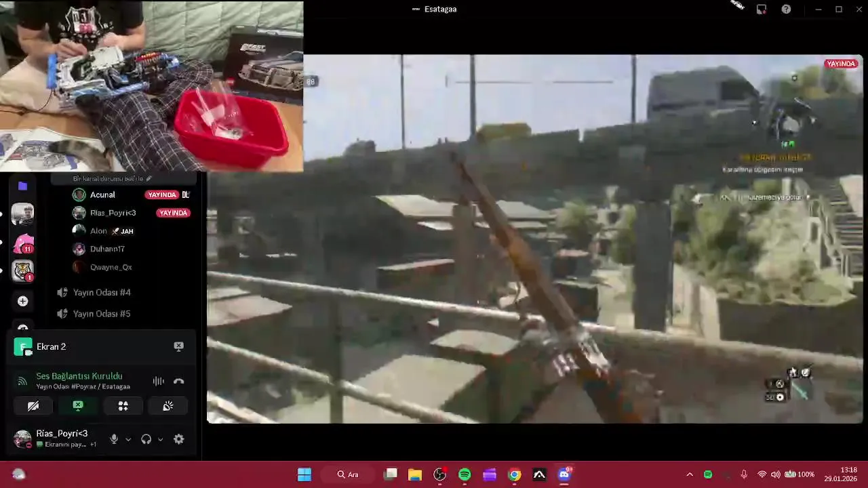
Task: Disconnect from voice with the hang-up icon
Action: 178,381
